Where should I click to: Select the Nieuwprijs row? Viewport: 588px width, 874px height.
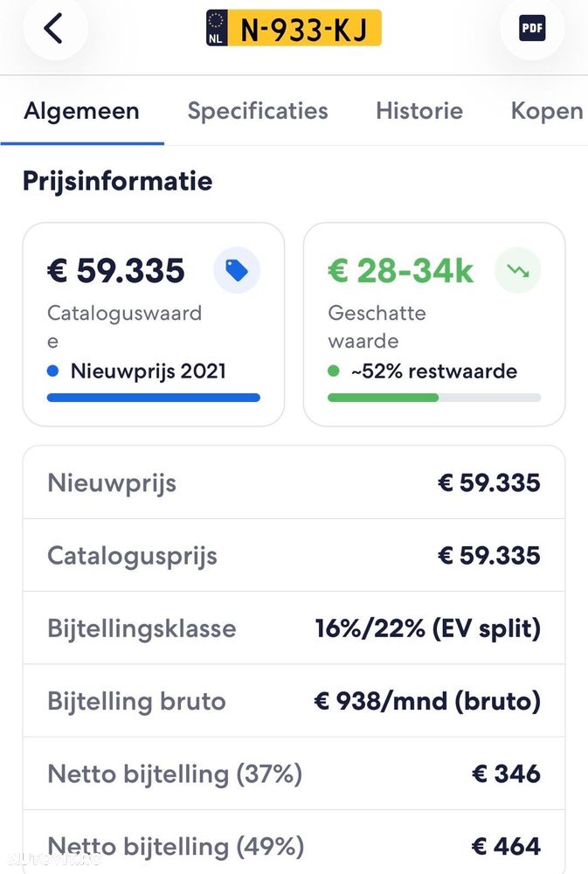(x=294, y=482)
